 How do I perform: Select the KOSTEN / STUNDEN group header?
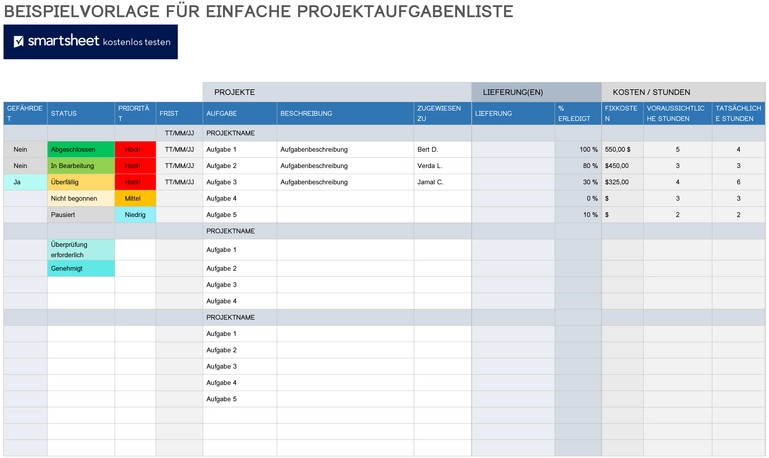[683, 92]
